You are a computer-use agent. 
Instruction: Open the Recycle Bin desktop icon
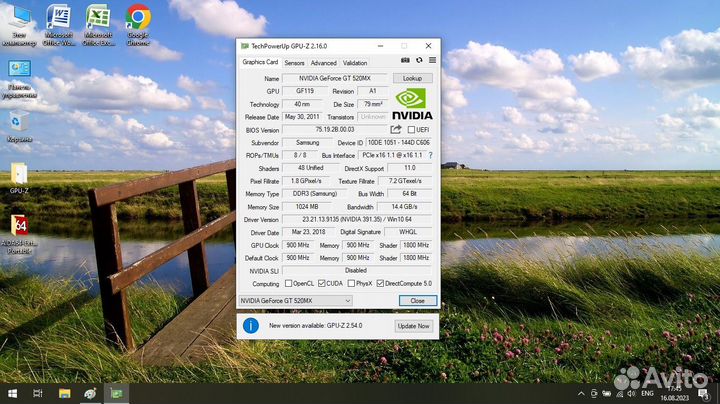[x=19, y=127]
